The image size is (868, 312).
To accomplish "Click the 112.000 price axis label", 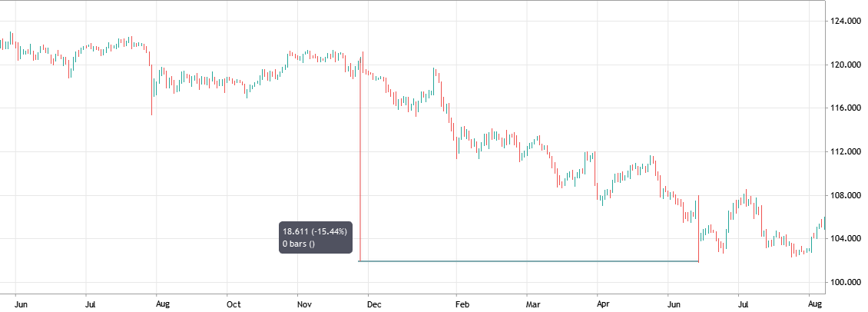I will click(843, 151).
